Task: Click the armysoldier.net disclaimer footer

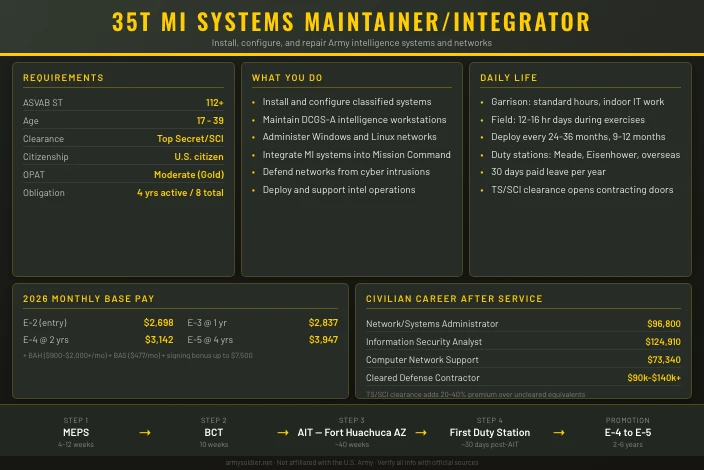Action: pos(352,462)
